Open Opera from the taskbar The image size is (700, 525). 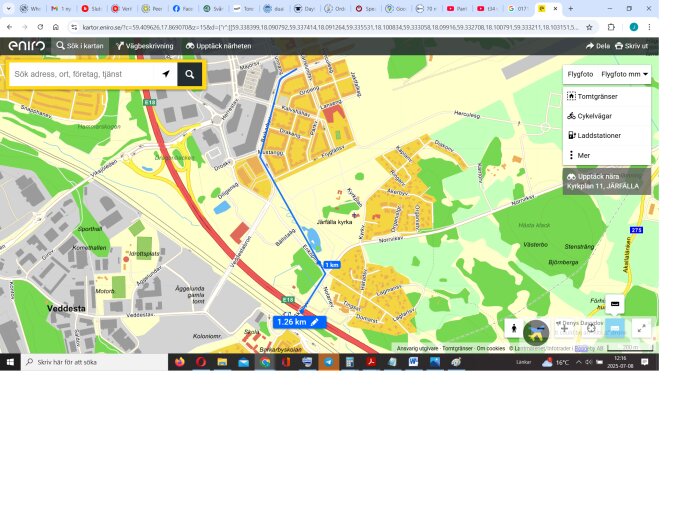click(x=201, y=362)
